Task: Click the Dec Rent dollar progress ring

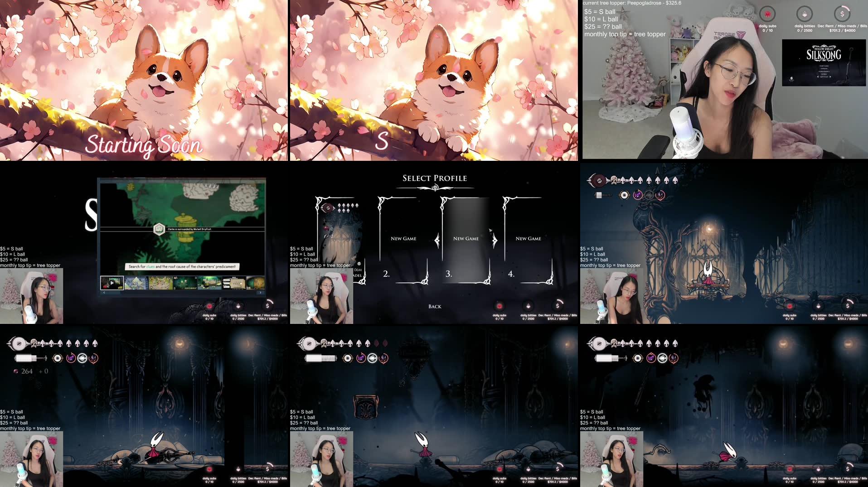Action: pyautogui.click(x=842, y=14)
